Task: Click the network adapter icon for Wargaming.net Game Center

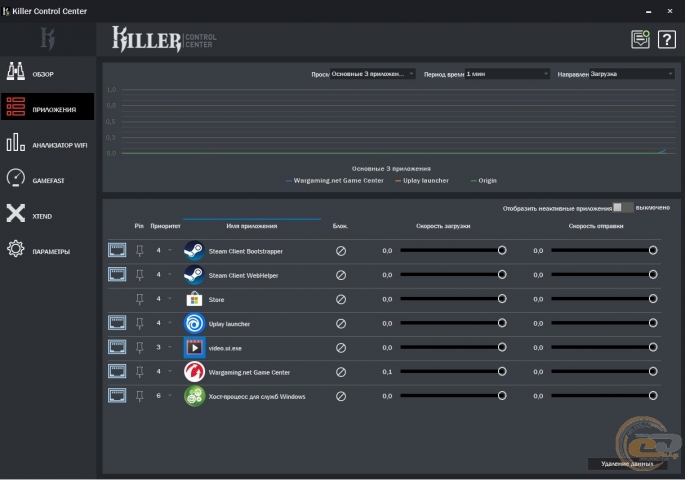Action: (x=117, y=372)
